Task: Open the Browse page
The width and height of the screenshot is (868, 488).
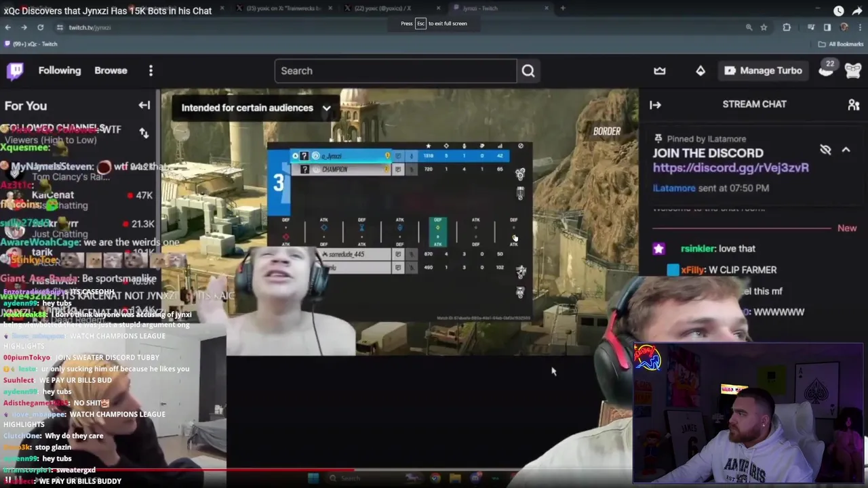Action: point(111,70)
